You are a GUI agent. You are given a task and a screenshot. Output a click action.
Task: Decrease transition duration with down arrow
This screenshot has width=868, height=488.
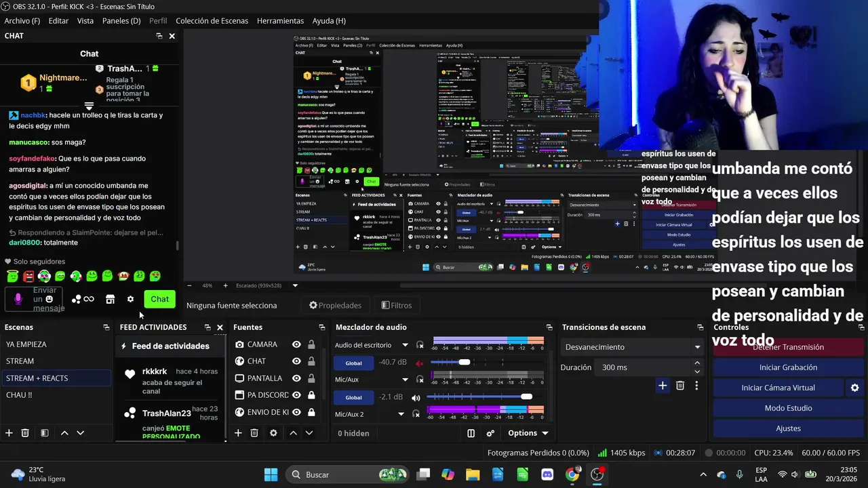(697, 371)
